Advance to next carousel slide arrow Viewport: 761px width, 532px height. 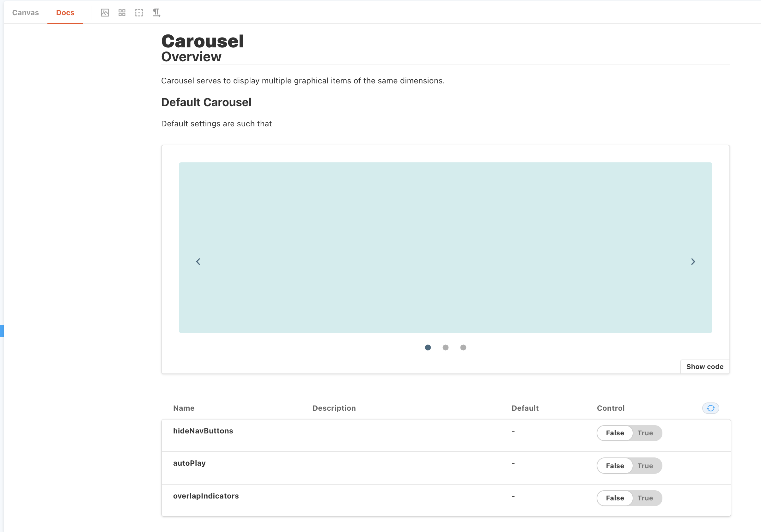coord(693,262)
